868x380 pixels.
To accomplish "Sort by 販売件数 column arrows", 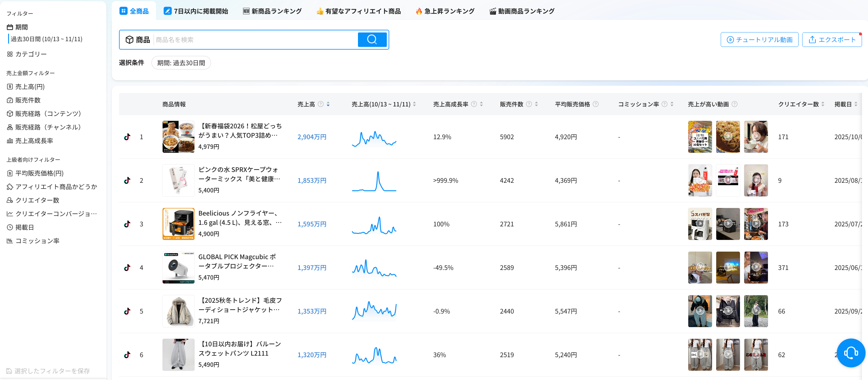I will pyautogui.click(x=536, y=104).
